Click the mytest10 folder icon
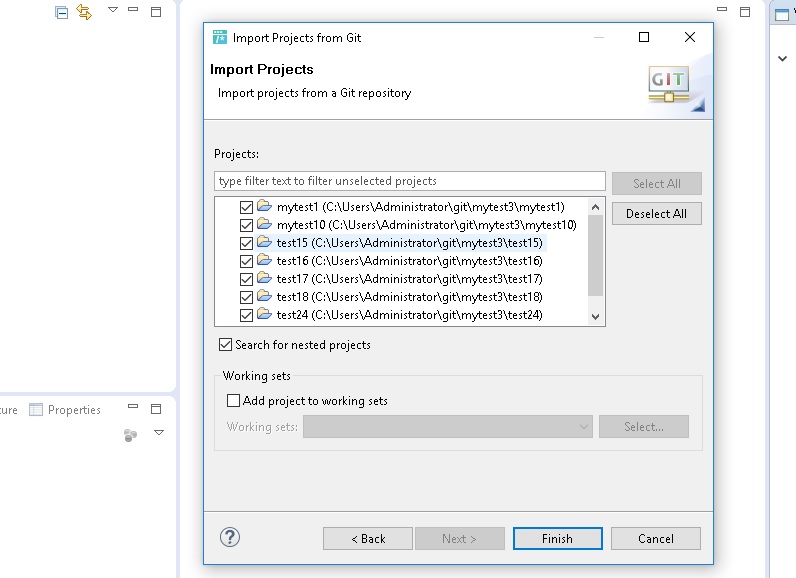The height and width of the screenshot is (578, 796). (264, 223)
